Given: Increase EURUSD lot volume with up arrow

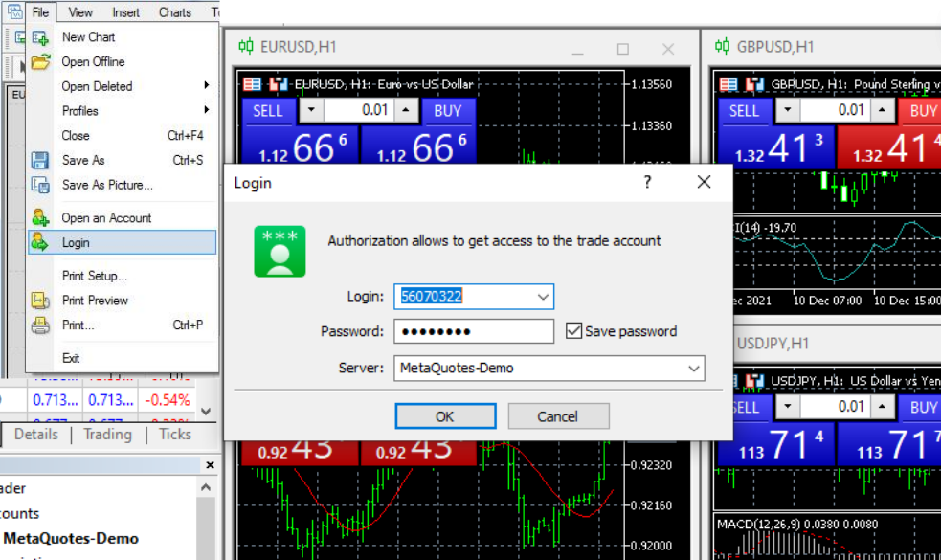Looking at the screenshot, I should (x=406, y=111).
